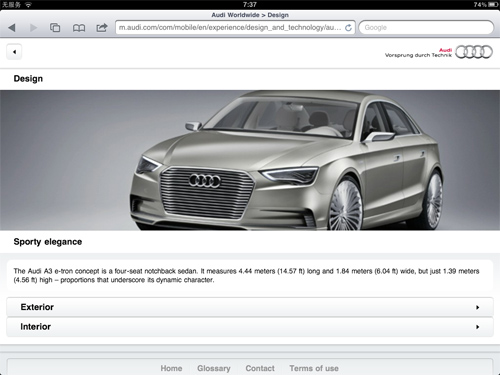Tap the battery indicator in status bar
This screenshot has height=375, width=500.
[x=493, y=5]
